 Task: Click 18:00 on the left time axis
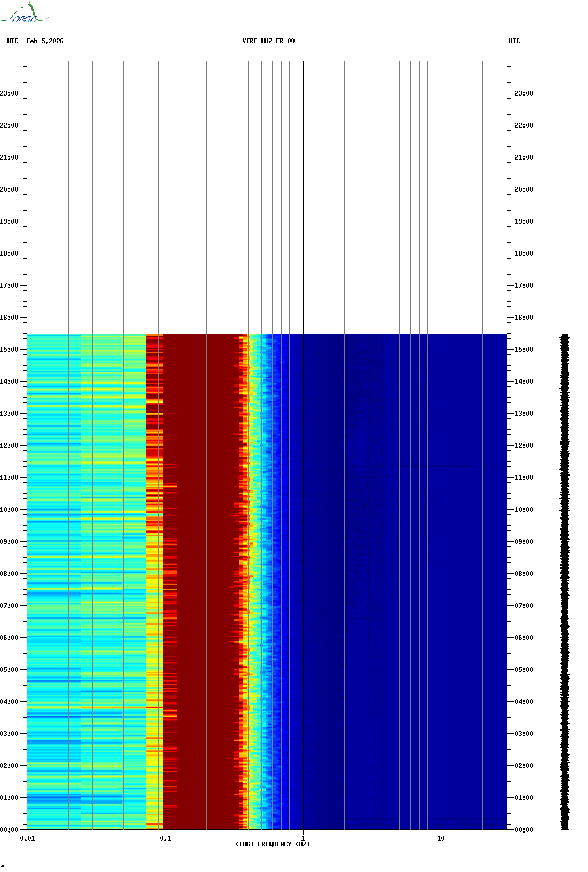point(9,253)
